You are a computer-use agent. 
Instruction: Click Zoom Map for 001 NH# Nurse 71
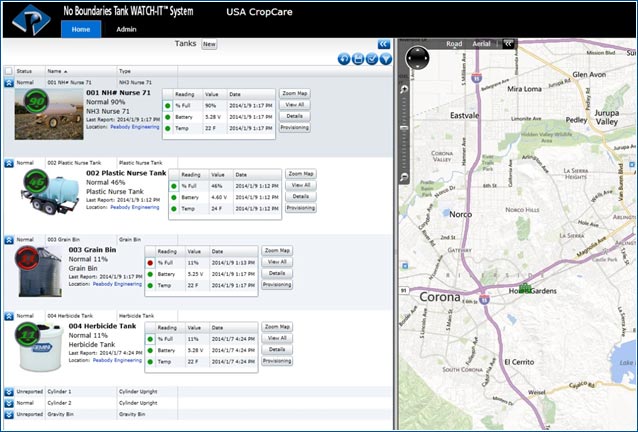tap(295, 94)
